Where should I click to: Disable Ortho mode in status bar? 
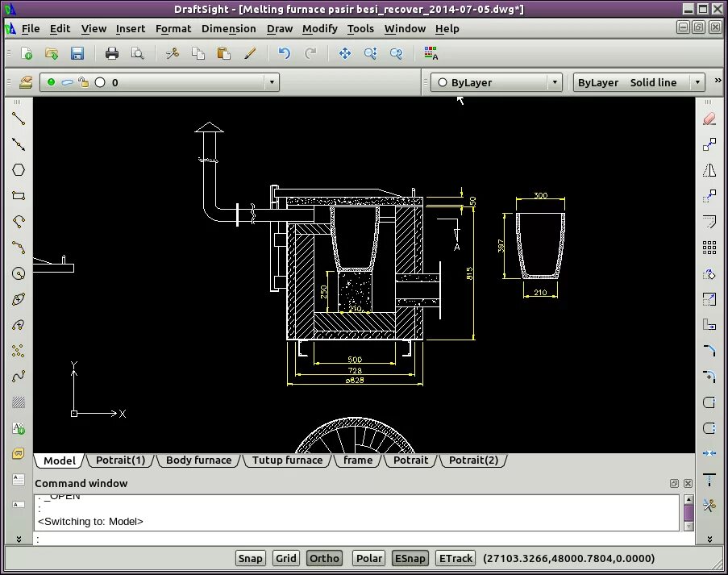324,558
